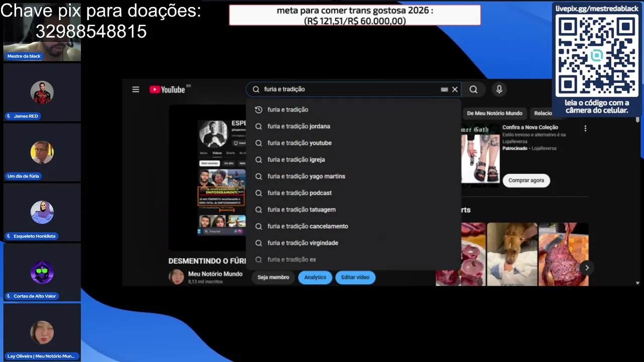Start voice search with the microphone icon
The height and width of the screenshot is (362, 644).
499,89
